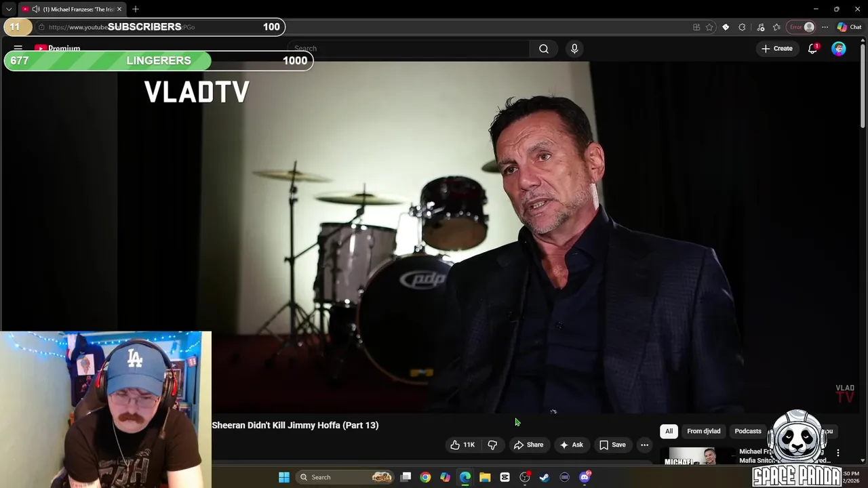Open the YouTube account avatar menu
The height and width of the screenshot is (488, 868).
coord(839,49)
